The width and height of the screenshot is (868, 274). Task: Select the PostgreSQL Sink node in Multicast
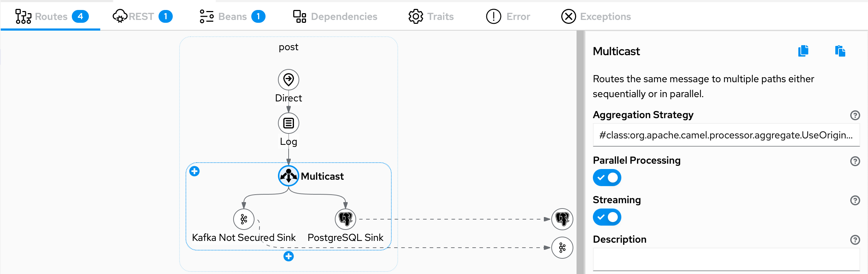click(x=345, y=219)
